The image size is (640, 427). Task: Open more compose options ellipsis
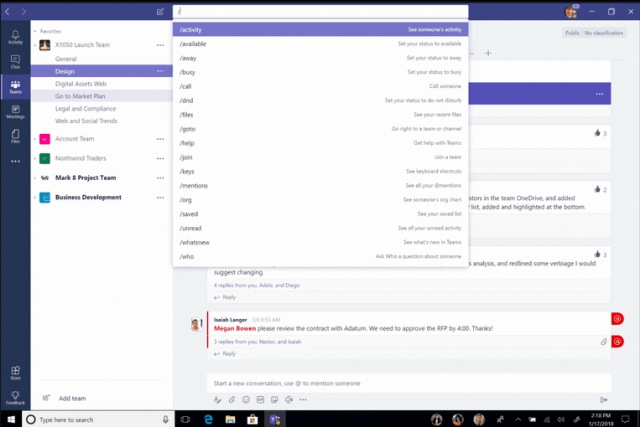pos(303,400)
